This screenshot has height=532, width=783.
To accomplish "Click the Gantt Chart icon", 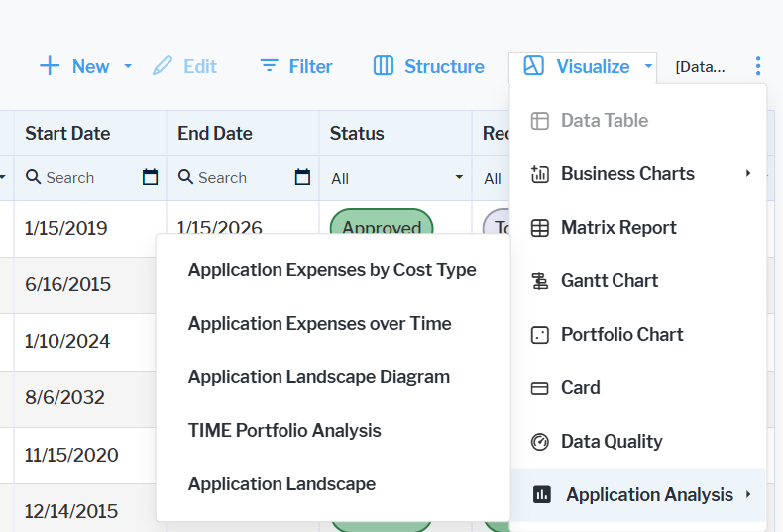I will click(540, 281).
